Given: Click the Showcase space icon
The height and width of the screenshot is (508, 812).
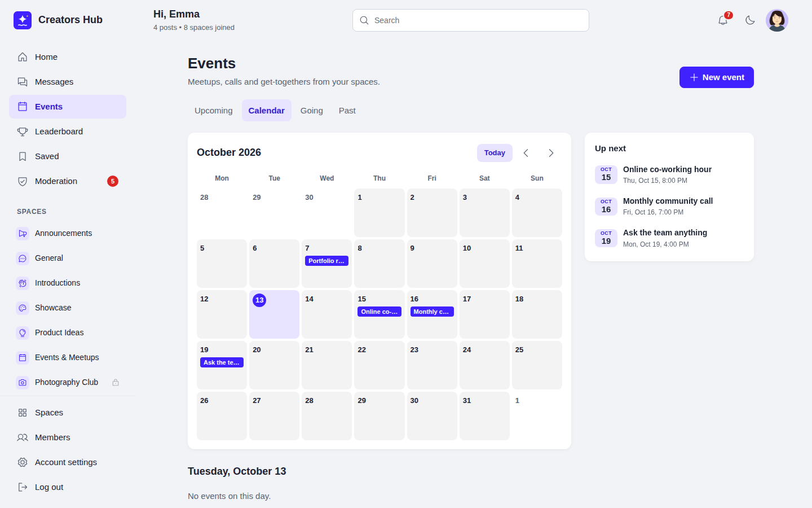Looking at the screenshot, I should click(23, 308).
